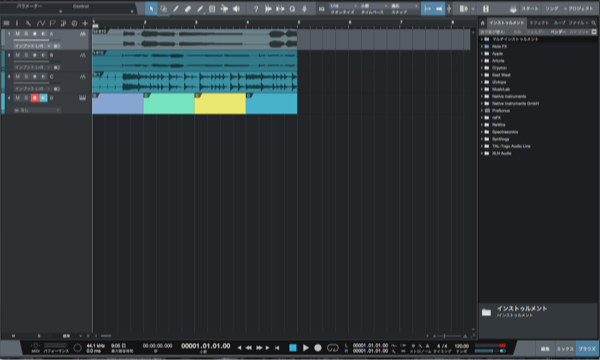Click the Play button in transport

305,347
